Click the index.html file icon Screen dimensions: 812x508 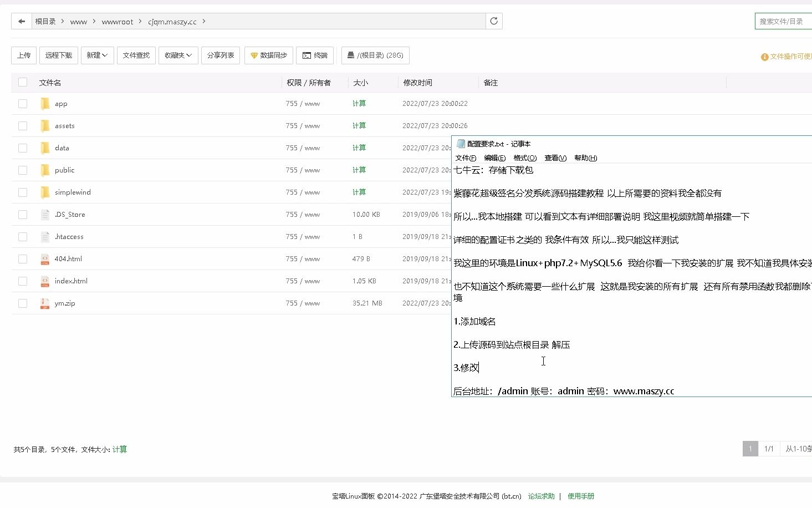click(x=45, y=281)
